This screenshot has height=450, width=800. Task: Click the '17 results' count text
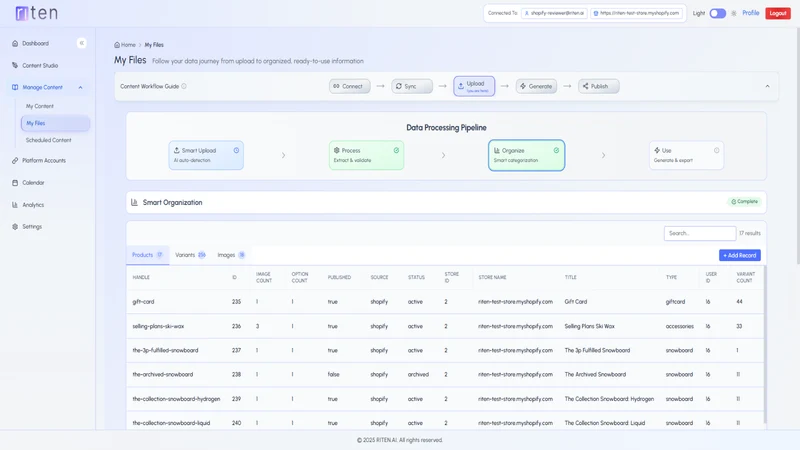point(749,233)
